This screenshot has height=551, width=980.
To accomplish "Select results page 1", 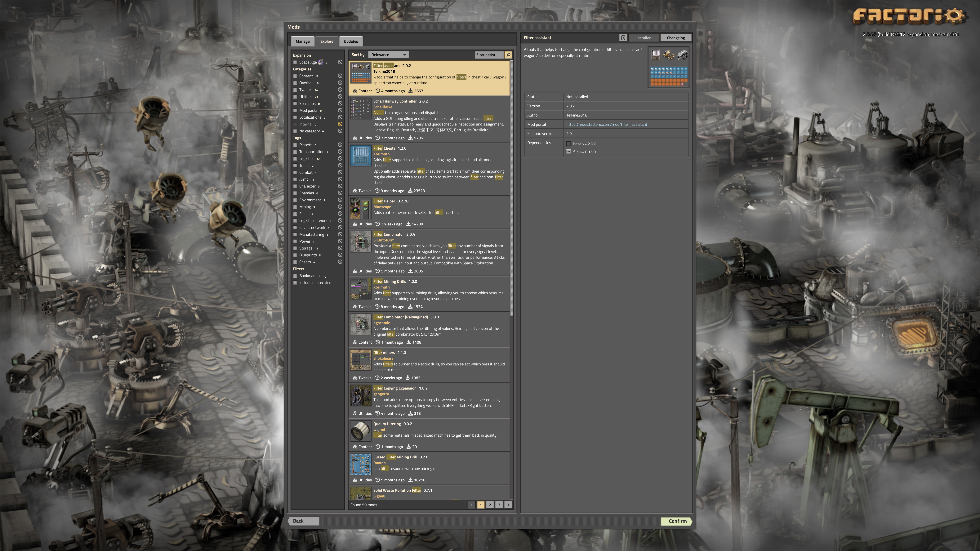I will [x=480, y=505].
